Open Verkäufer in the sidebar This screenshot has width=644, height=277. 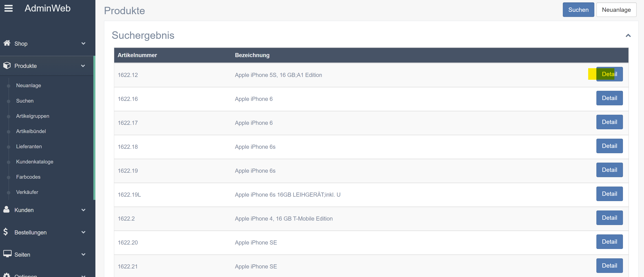click(x=27, y=192)
